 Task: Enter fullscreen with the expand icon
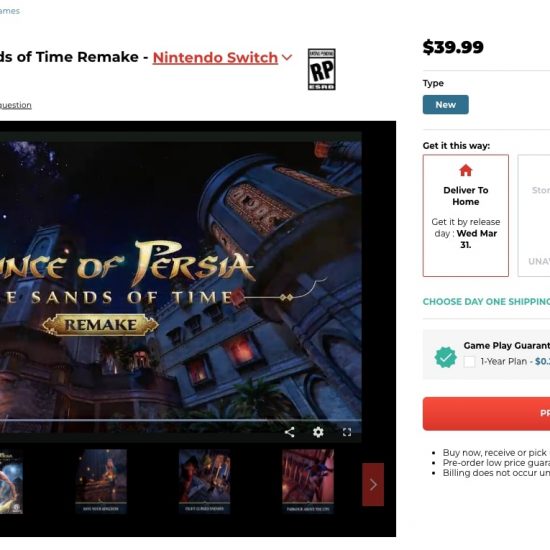tap(347, 432)
